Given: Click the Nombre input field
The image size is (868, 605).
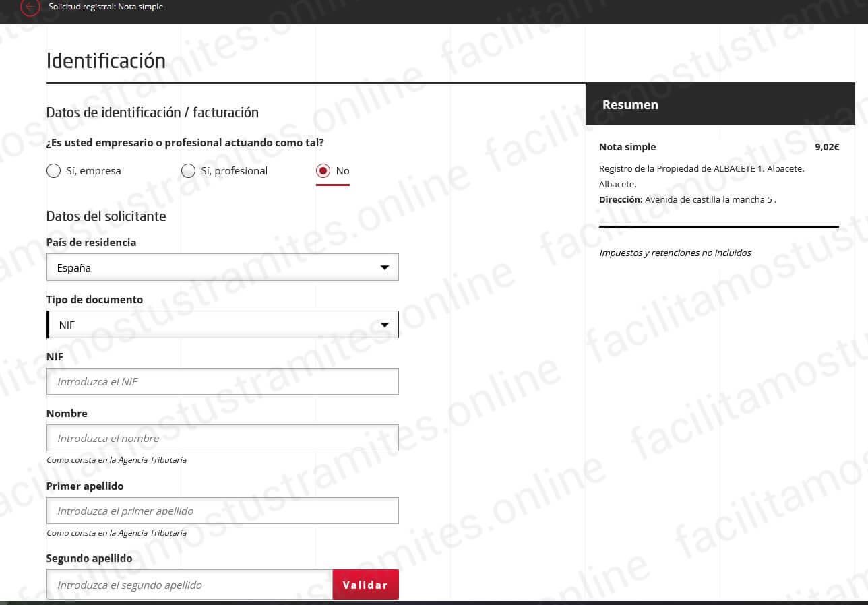Looking at the screenshot, I should point(222,438).
